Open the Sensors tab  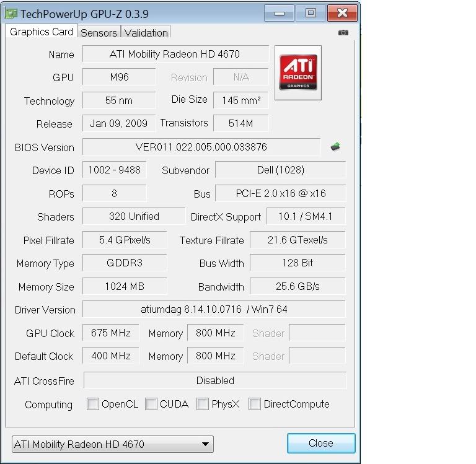pyautogui.click(x=99, y=32)
